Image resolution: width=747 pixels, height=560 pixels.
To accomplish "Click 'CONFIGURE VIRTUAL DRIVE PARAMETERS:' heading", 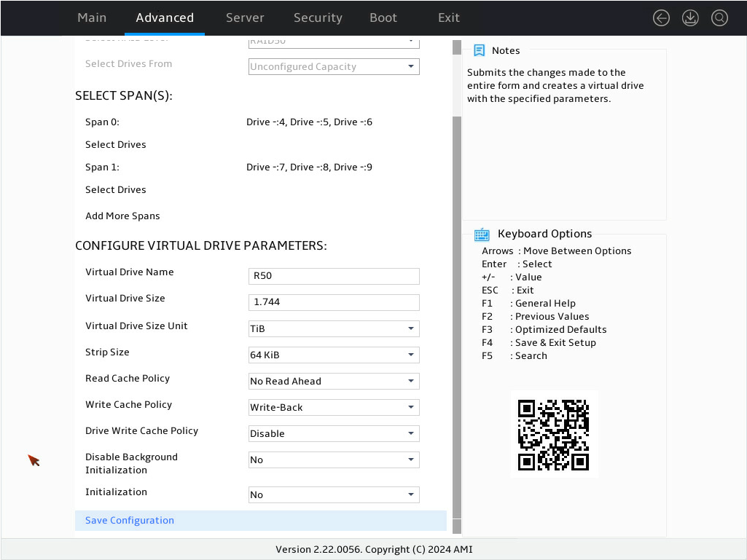I will pyautogui.click(x=201, y=245).
